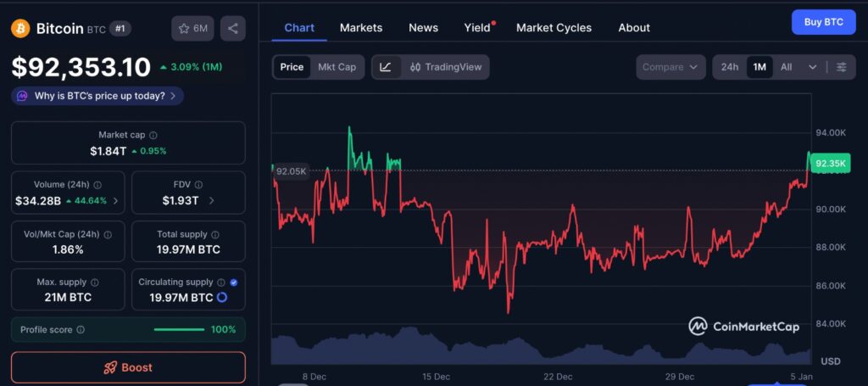Expand more time ranges chevron
This screenshot has height=386, width=868.
813,67
